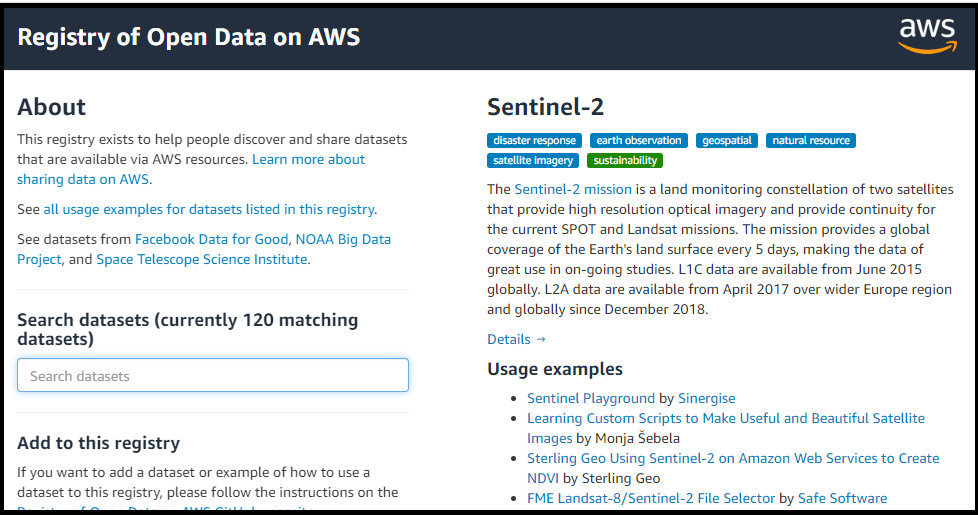Click the geospatial tag badge
This screenshot has width=978, height=515.
(727, 141)
